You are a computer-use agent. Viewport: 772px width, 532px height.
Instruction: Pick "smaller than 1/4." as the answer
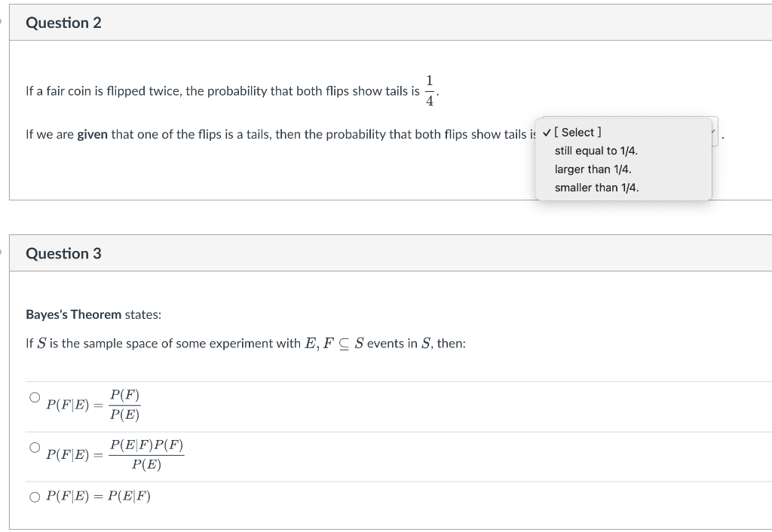[x=596, y=187]
